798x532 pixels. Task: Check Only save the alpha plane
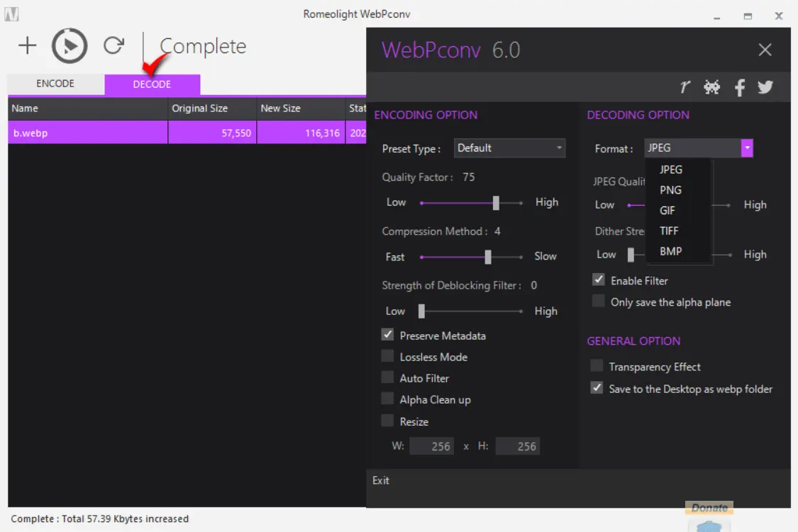click(599, 301)
